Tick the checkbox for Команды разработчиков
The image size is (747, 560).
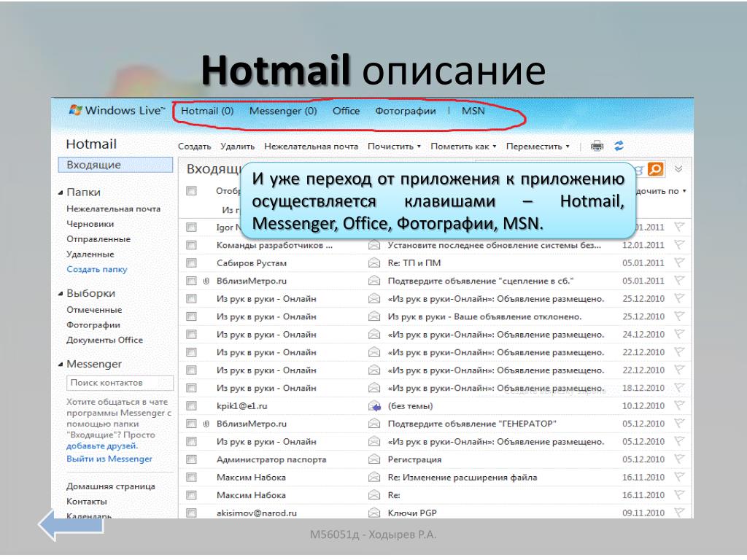[192, 245]
